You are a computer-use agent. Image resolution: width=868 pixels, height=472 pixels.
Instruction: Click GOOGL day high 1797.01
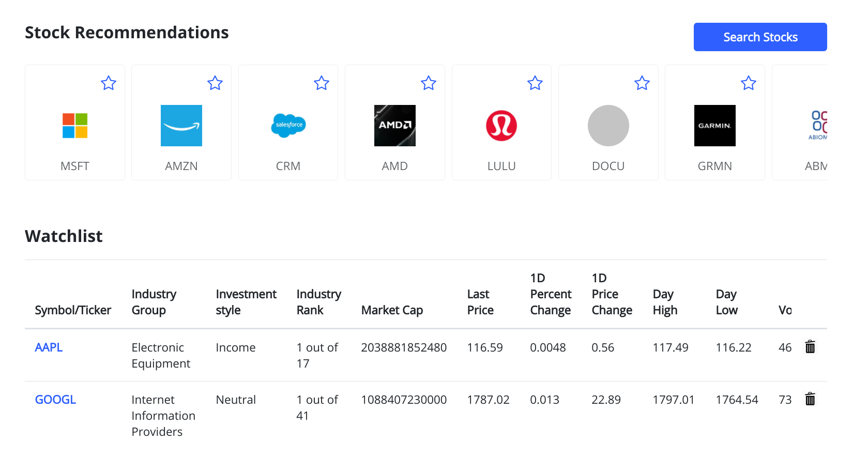pos(674,400)
